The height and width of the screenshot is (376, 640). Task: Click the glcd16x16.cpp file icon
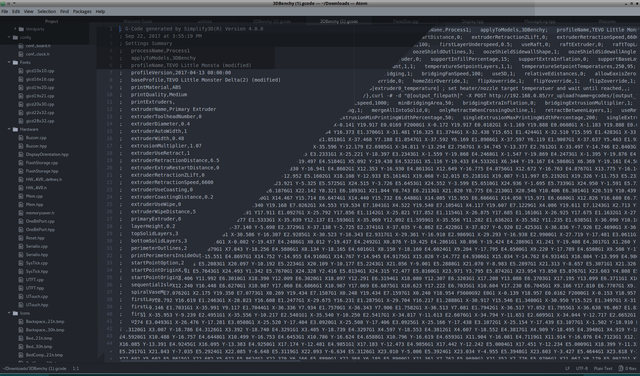click(x=21, y=79)
